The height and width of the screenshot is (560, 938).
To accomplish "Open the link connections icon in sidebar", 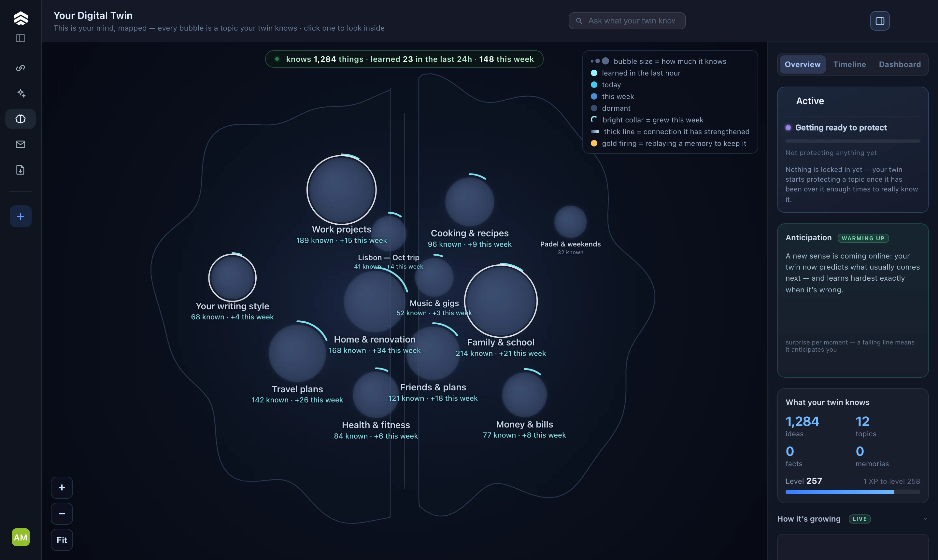I will click(x=21, y=68).
